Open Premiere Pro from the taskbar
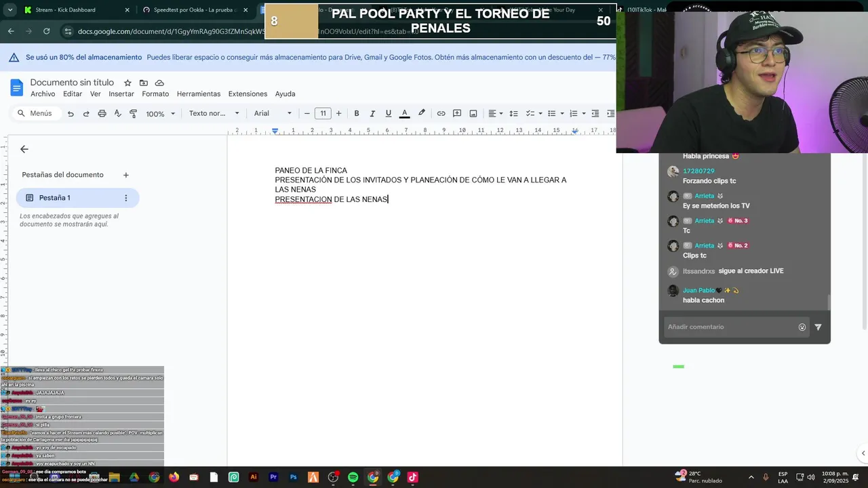 [x=273, y=477]
